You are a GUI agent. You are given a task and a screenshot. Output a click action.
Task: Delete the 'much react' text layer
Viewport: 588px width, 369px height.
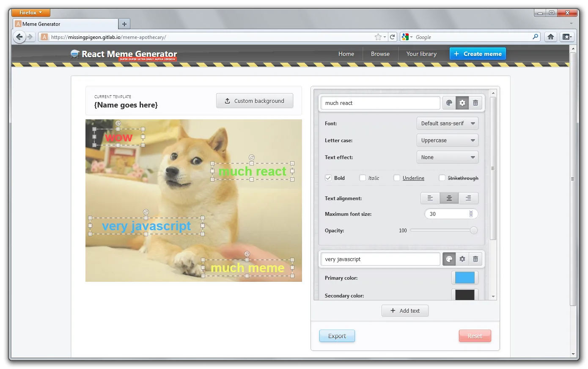click(475, 103)
